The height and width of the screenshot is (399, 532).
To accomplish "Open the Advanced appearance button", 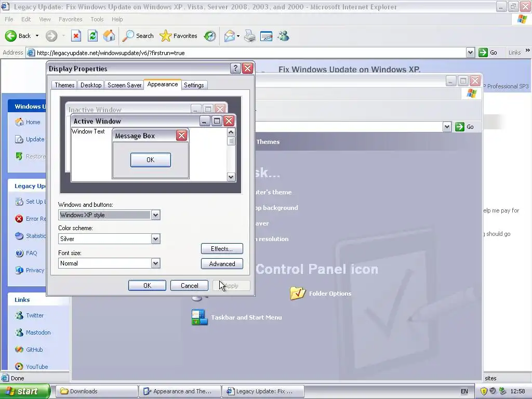I will [x=222, y=264].
